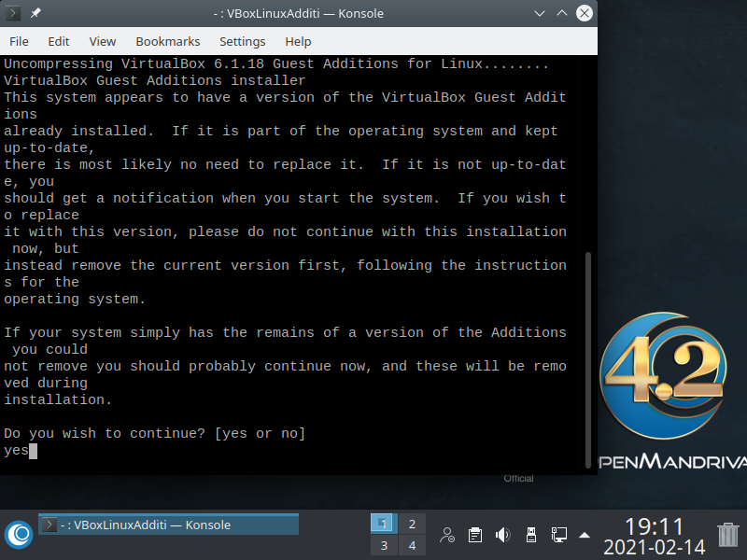This screenshot has height=560, width=747.
Task: Click the clock showing 19:11
Action: [655, 526]
